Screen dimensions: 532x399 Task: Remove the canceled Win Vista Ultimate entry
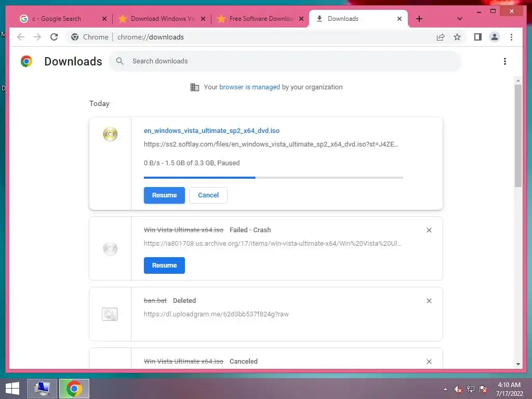429,362
